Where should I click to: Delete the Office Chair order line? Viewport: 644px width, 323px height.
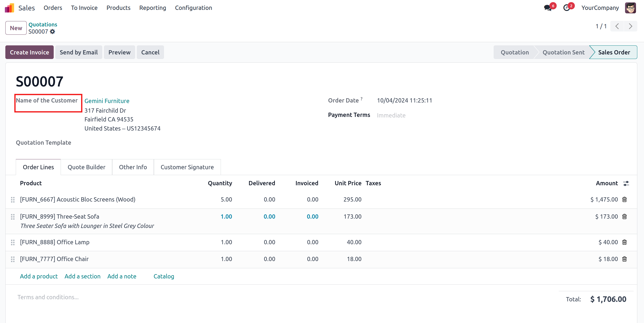tap(625, 259)
